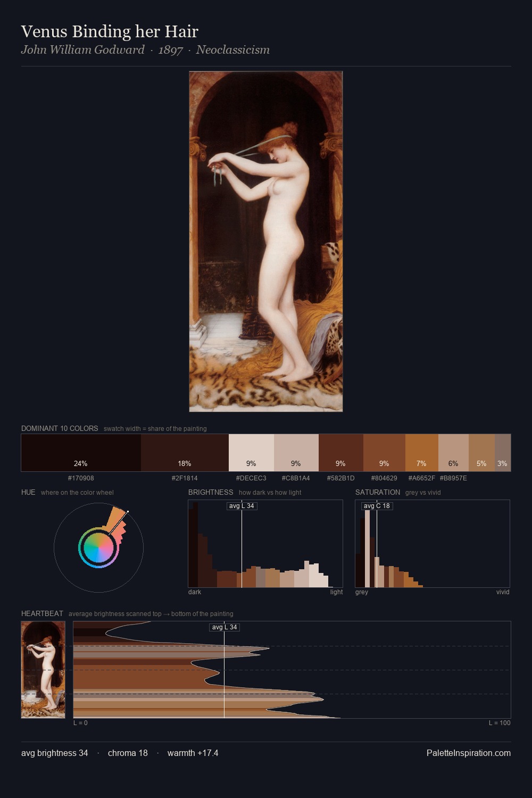Screen dimensions: 532x798
Task: Click the 5% light brown swatch
Action: 481,453
